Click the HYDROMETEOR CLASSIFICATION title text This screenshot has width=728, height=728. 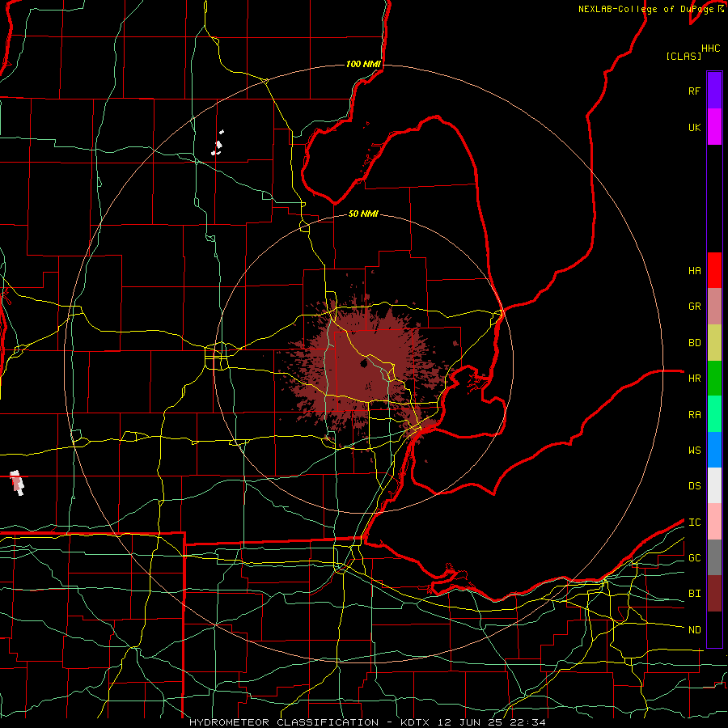click(x=284, y=722)
